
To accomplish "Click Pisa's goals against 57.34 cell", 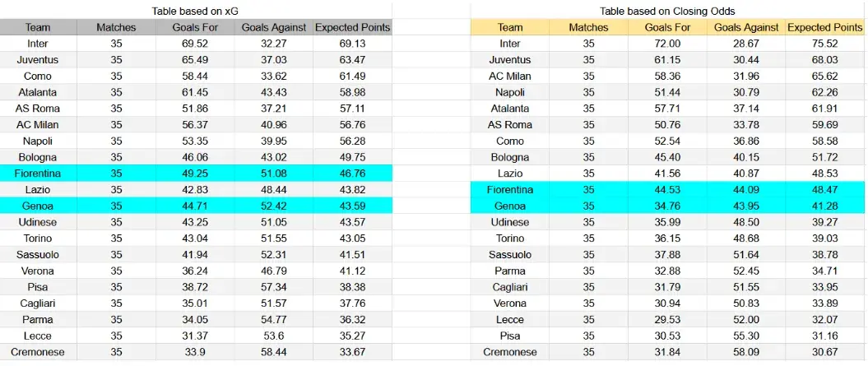I will tap(274, 287).
